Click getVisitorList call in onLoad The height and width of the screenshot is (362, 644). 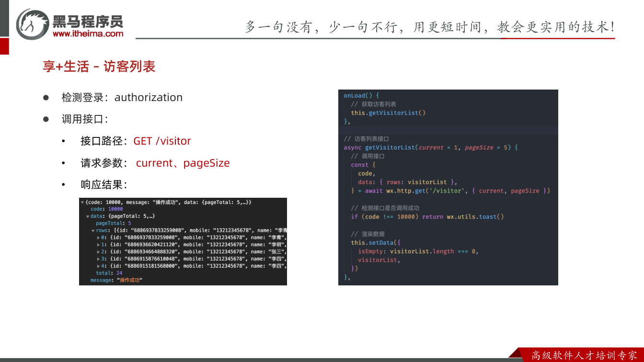[388, 113]
